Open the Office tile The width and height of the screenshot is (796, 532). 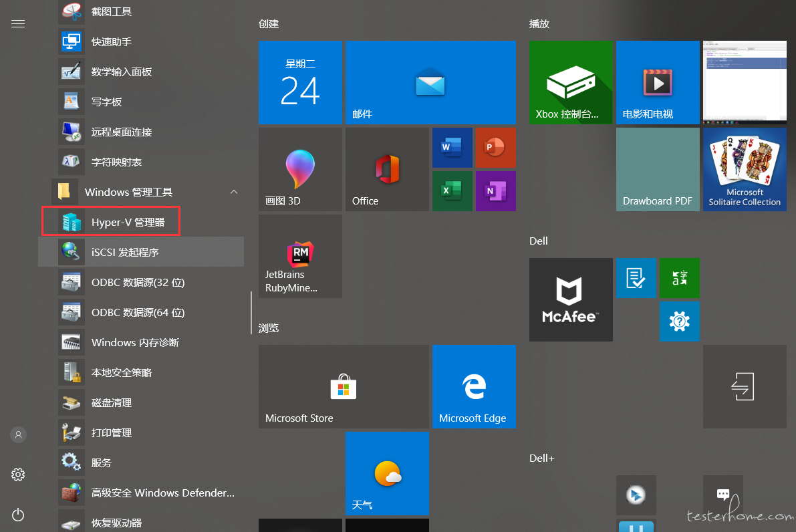click(x=387, y=169)
